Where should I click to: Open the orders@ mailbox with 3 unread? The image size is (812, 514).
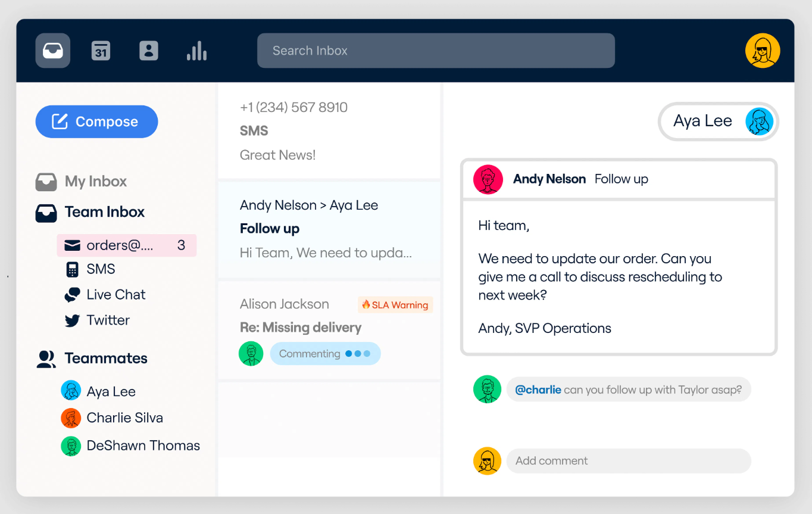(x=126, y=245)
